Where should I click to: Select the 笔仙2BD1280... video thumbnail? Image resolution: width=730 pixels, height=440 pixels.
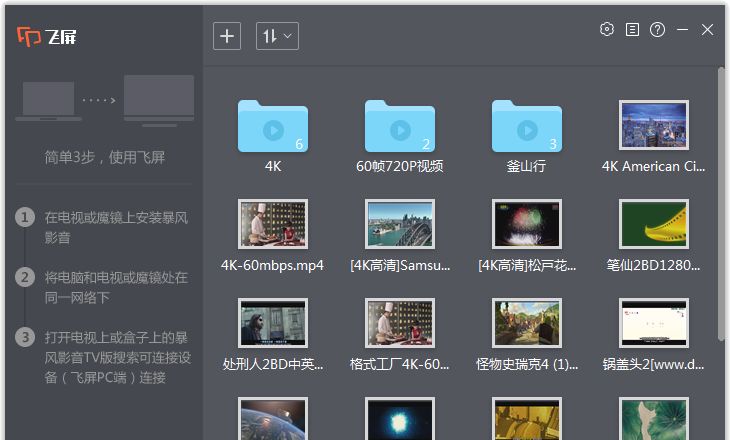click(654, 224)
